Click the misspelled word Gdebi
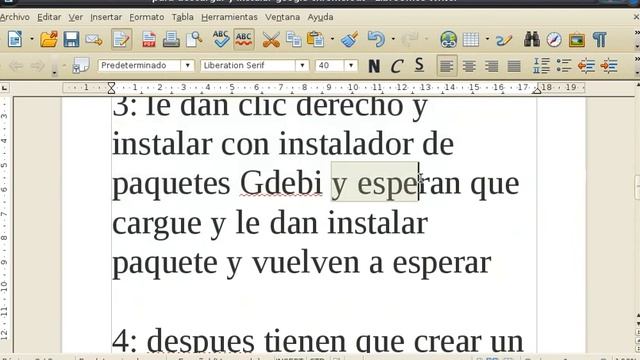Viewport: 640px width, 360px height. point(281,183)
